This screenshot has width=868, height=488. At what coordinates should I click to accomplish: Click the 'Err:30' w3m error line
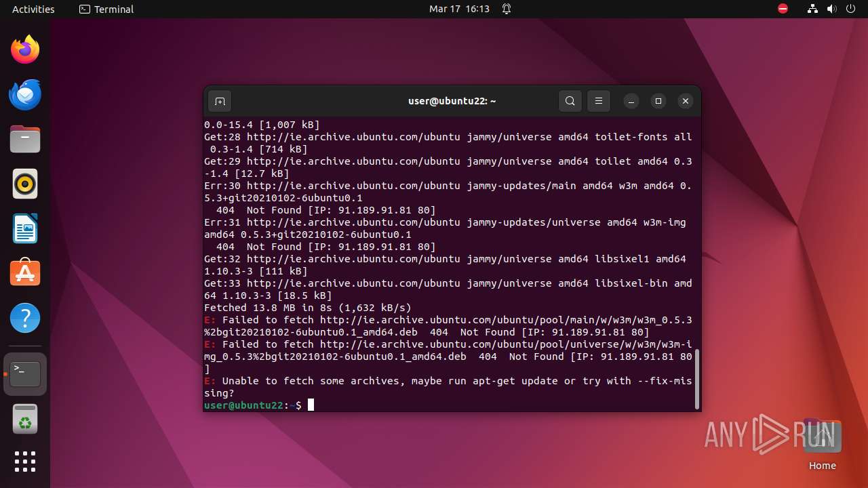[x=448, y=192]
